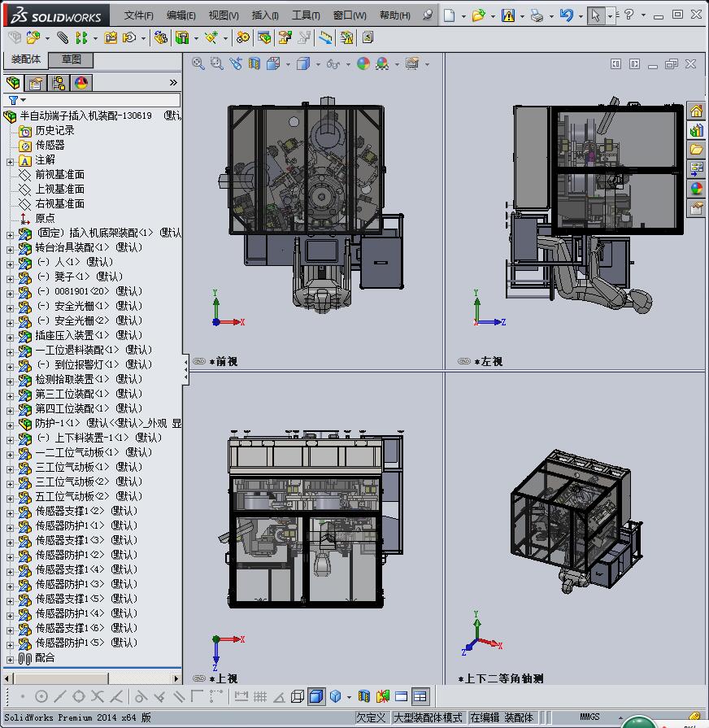709x728 pixels.
Task: Click the Zoom to Fit magnifier icon
Action: click(198, 63)
